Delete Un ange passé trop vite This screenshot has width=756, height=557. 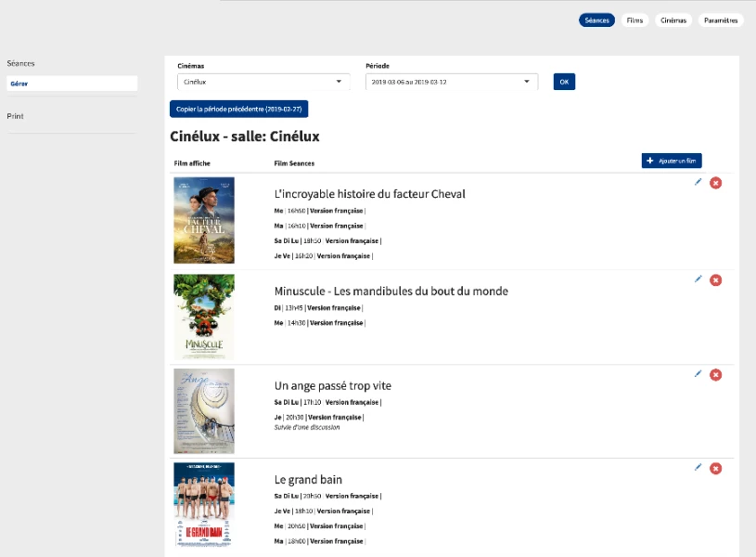[x=715, y=375]
